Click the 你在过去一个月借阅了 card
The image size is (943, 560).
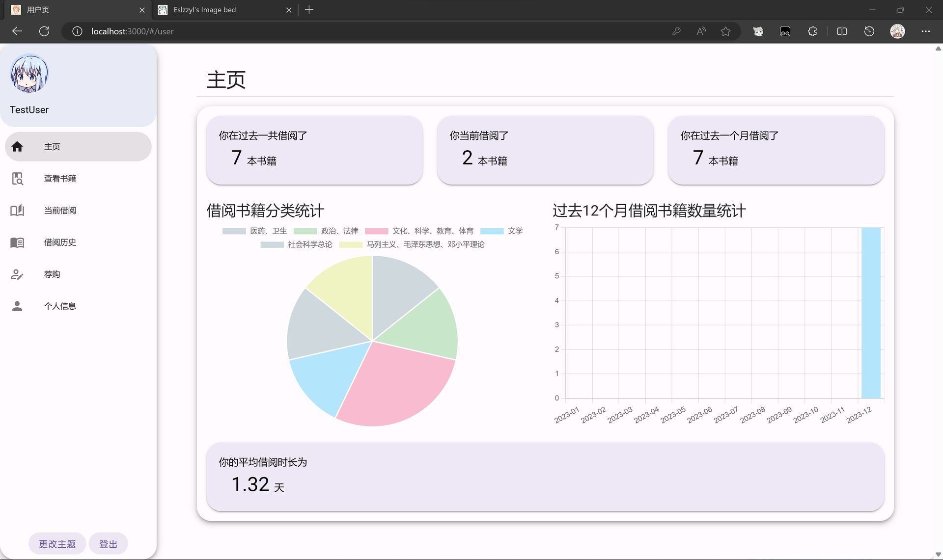pos(776,150)
